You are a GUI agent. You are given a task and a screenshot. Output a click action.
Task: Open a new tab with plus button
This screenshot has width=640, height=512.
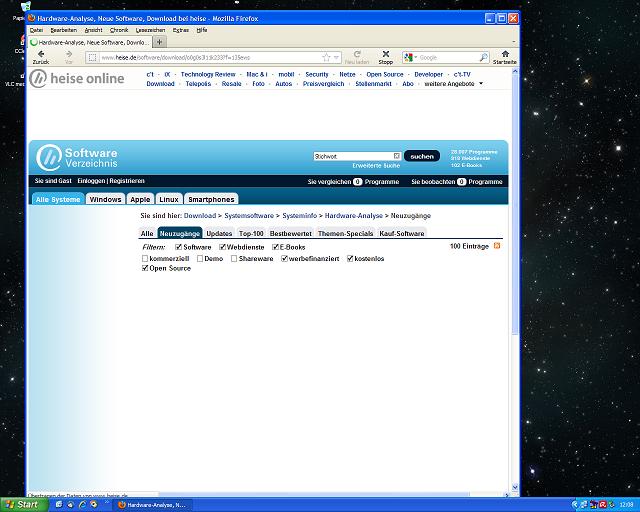(160, 42)
